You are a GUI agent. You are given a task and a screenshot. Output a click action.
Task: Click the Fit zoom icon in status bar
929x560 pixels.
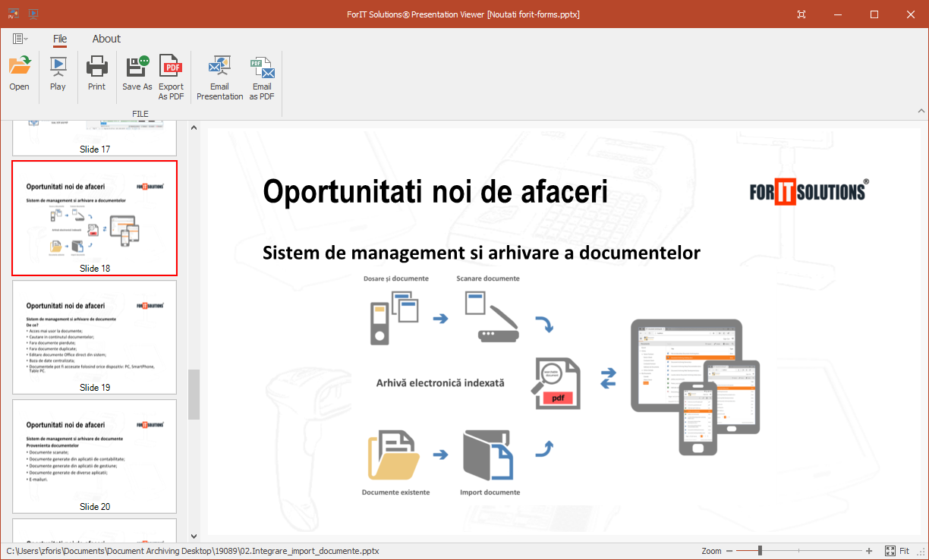891,551
